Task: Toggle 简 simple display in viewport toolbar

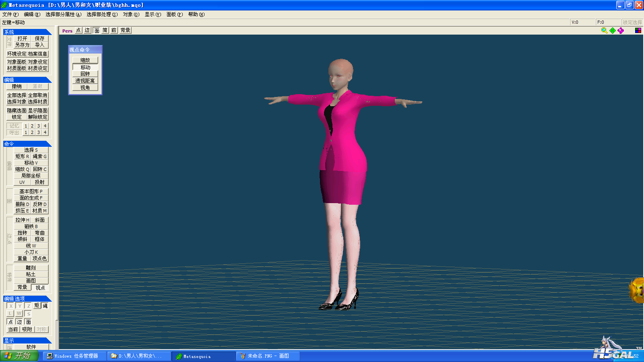Action: [x=105, y=30]
